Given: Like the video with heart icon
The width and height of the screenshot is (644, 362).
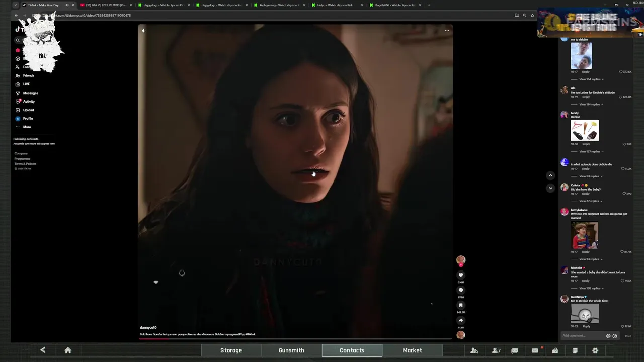Looking at the screenshot, I should tap(461, 275).
